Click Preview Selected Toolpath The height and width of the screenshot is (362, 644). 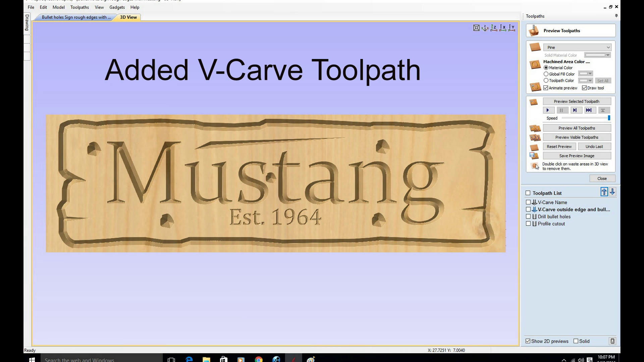pyautogui.click(x=577, y=102)
